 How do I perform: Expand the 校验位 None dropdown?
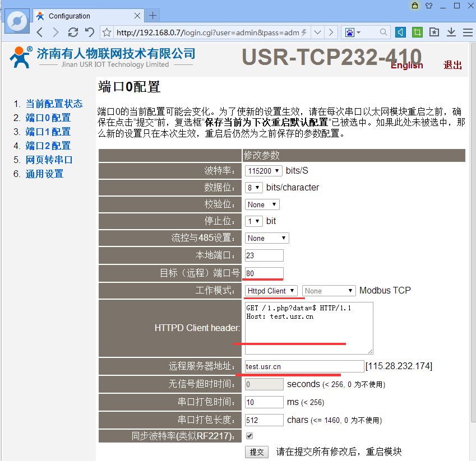(262, 204)
